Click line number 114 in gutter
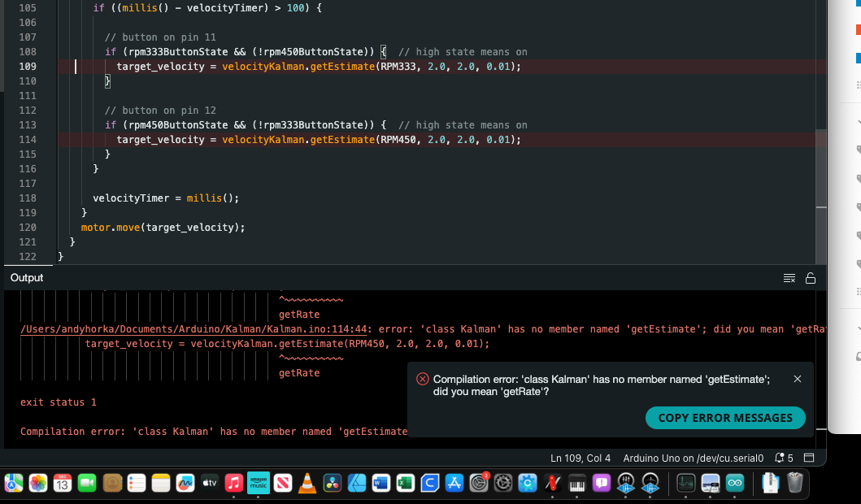 point(27,140)
